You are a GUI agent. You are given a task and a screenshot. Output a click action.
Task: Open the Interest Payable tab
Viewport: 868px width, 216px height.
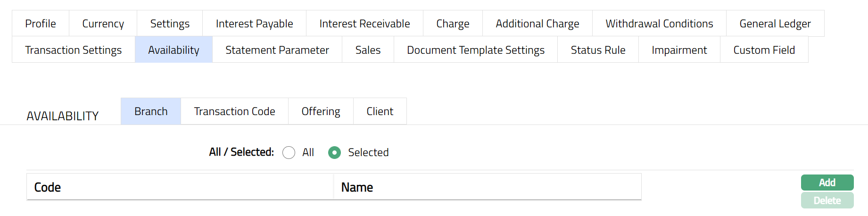(x=254, y=24)
